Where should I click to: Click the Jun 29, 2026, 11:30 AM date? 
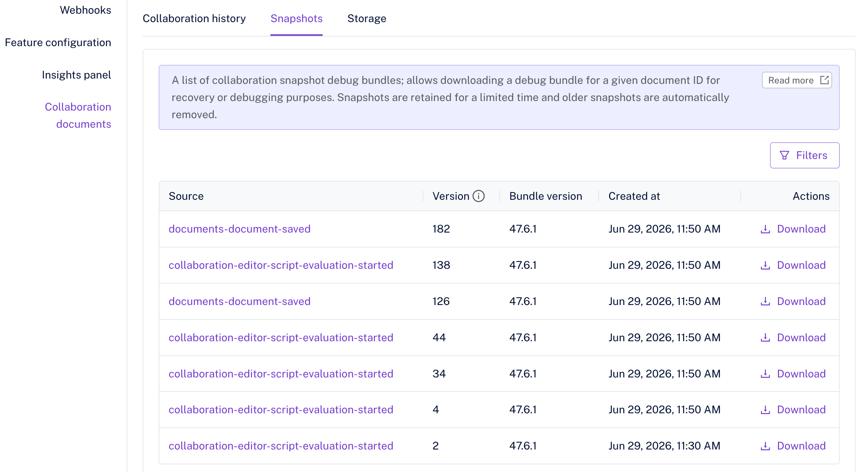(664, 446)
